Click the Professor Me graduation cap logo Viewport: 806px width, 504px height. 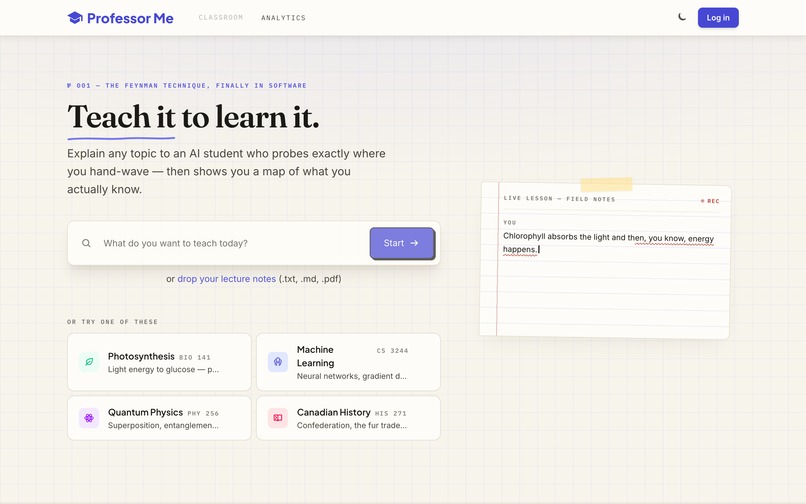75,18
